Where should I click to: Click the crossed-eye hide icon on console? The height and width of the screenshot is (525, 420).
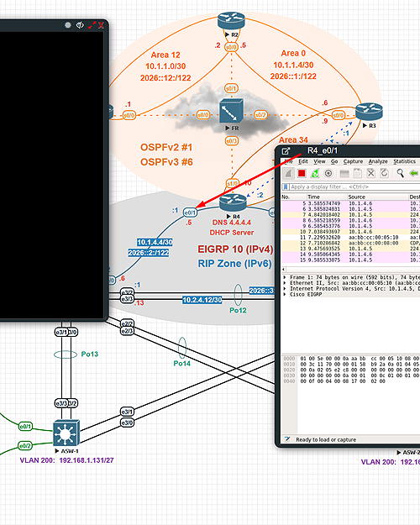click(x=80, y=25)
